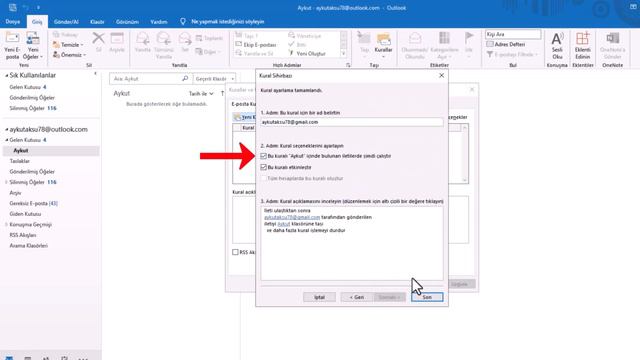Switch to the Gönder/Al tab
Viewport: 640px width, 360px height.
coord(66,22)
